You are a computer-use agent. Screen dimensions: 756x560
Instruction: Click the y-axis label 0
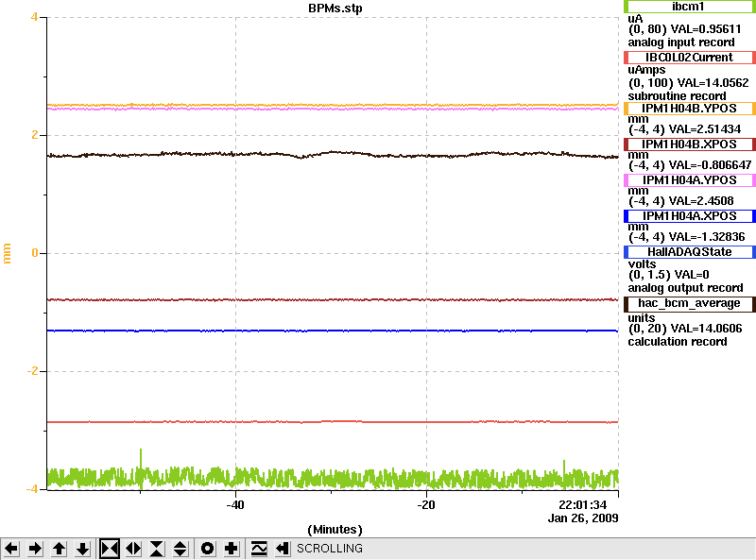(34, 253)
